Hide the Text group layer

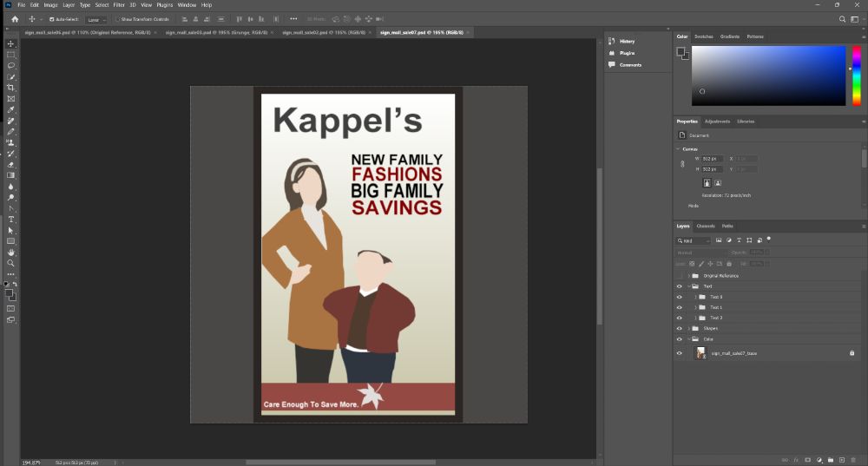coord(680,286)
